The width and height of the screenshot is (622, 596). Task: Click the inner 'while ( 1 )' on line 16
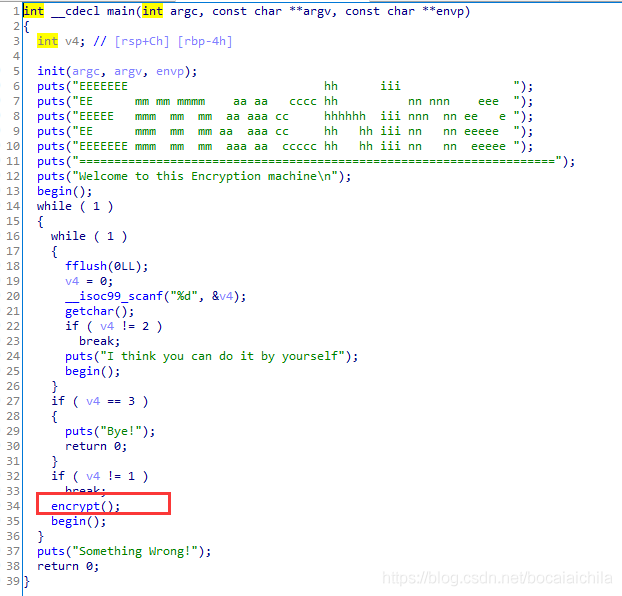pyautogui.click(x=89, y=236)
